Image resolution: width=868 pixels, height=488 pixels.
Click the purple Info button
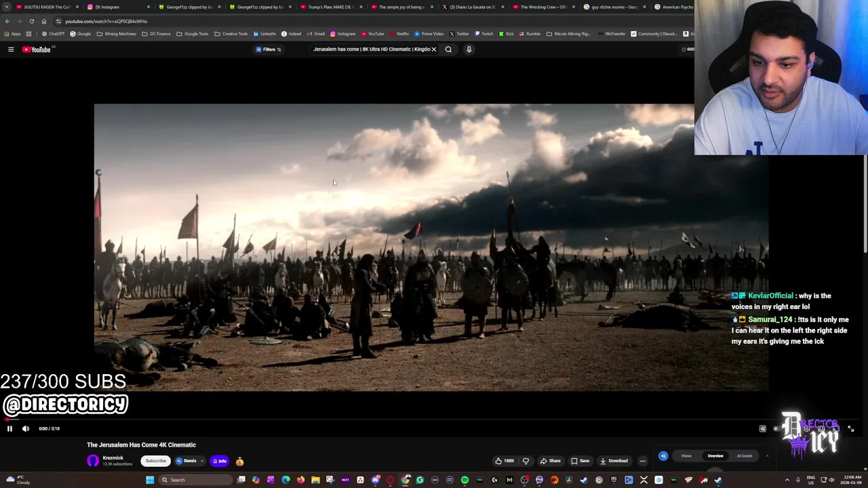click(x=219, y=461)
